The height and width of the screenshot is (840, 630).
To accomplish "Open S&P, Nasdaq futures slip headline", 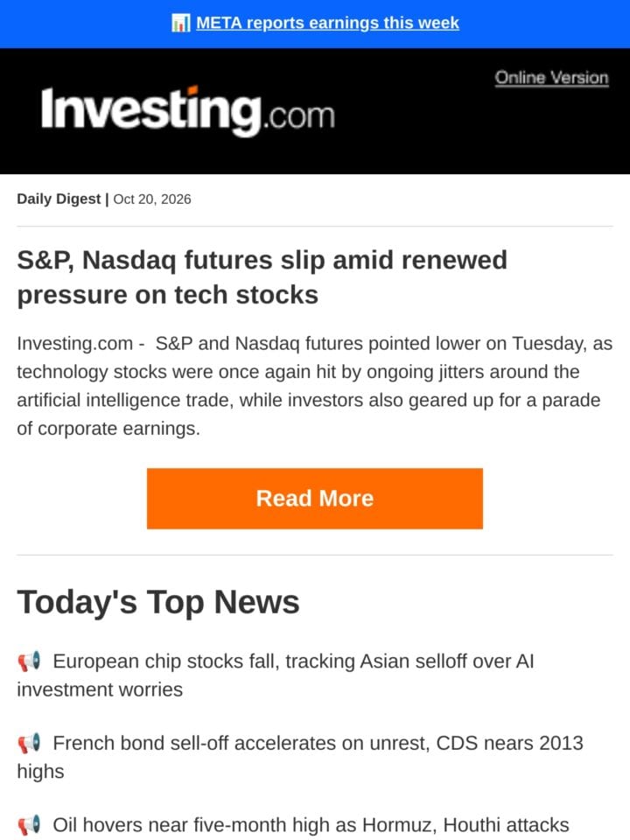I will tap(262, 277).
